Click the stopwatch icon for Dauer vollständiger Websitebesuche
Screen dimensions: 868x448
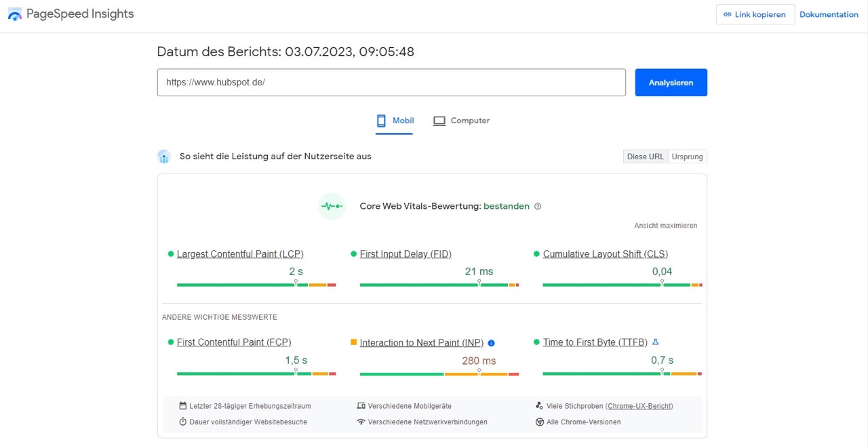(183, 422)
